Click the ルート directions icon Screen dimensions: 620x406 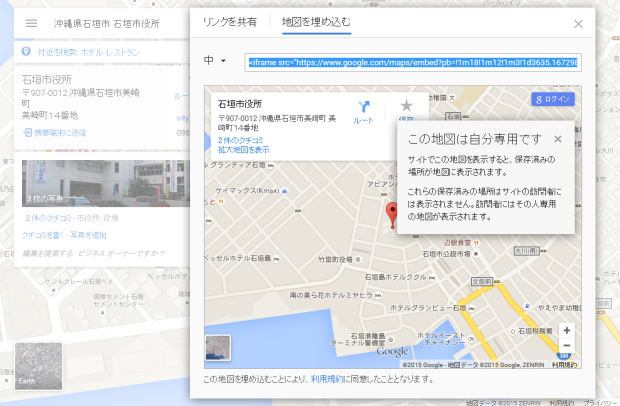click(x=364, y=108)
